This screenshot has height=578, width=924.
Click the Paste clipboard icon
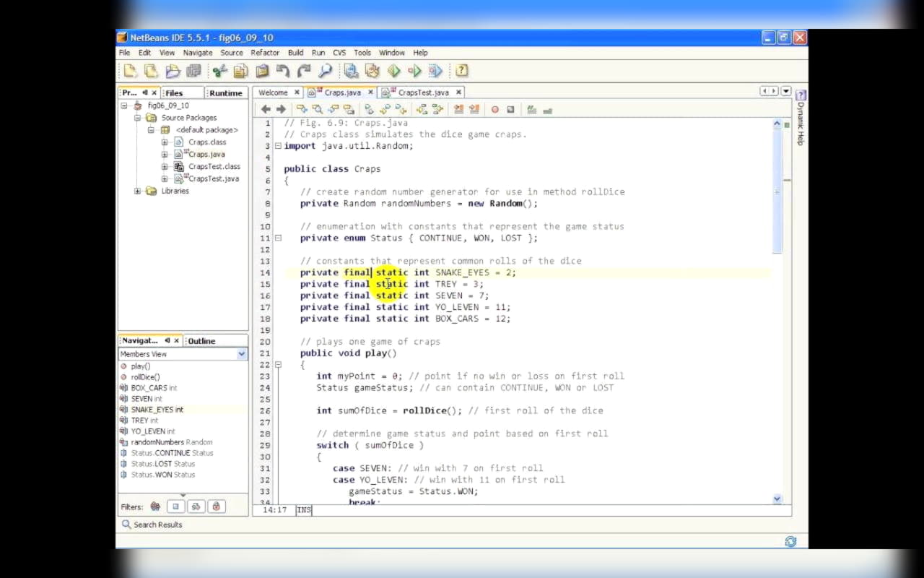point(262,71)
